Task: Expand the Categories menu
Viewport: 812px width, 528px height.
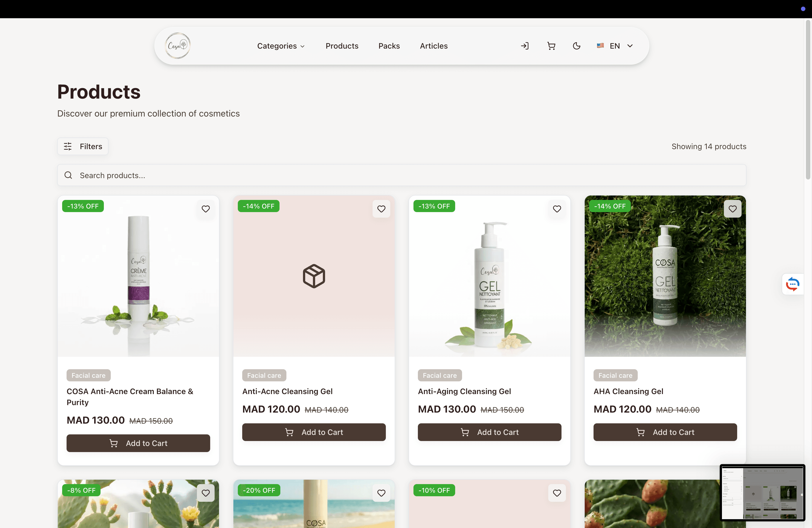Action: click(x=281, y=46)
